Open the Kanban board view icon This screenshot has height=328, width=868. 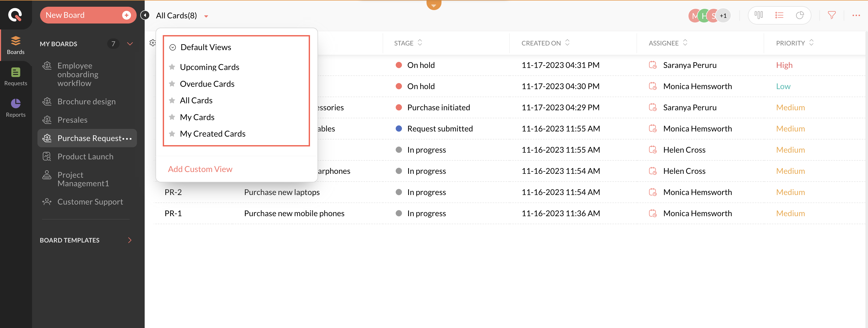click(758, 15)
